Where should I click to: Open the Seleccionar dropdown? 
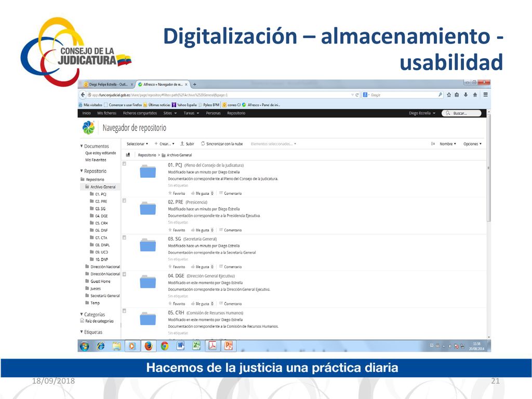137,144
